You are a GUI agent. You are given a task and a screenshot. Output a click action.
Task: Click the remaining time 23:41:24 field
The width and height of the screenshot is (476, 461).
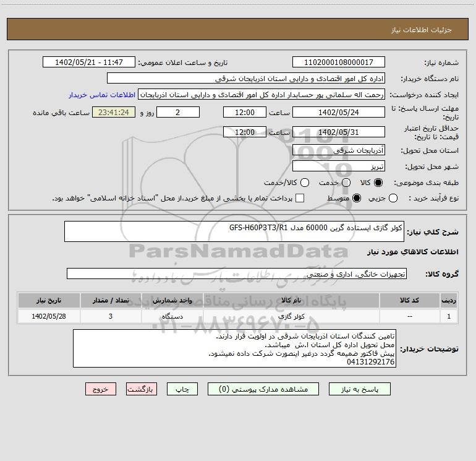114,113
